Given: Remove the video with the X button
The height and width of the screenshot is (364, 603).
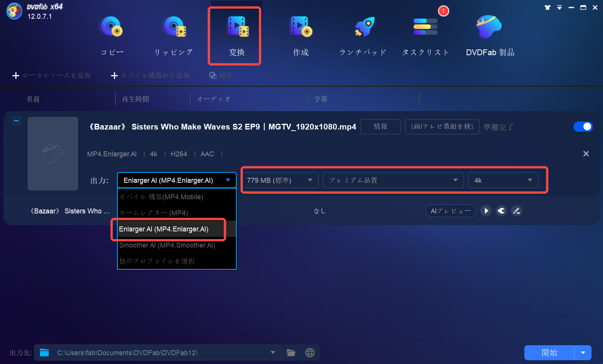Looking at the screenshot, I should (x=586, y=154).
